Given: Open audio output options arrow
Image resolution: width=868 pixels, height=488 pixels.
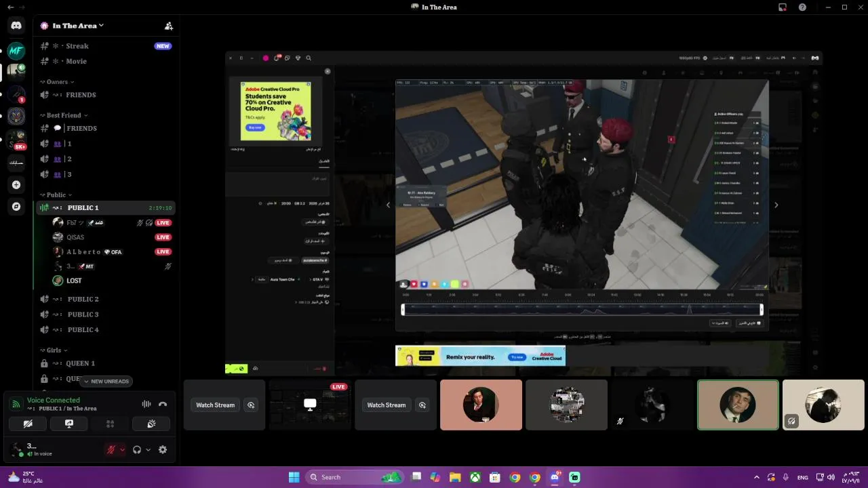Looking at the screenshot, I should click(x=148, y=449).
